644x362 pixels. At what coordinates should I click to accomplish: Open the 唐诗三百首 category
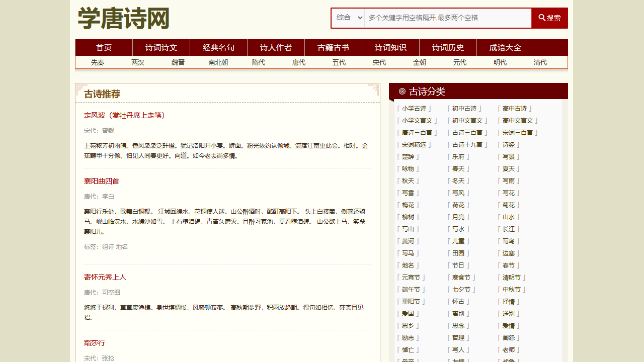418,132
